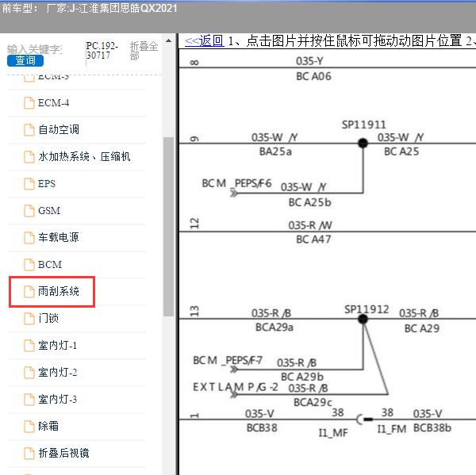This screenshot has height=475, width=476.
Task: Click the BCM_PEPS/F-6 reference arrow
Action: 234,193
